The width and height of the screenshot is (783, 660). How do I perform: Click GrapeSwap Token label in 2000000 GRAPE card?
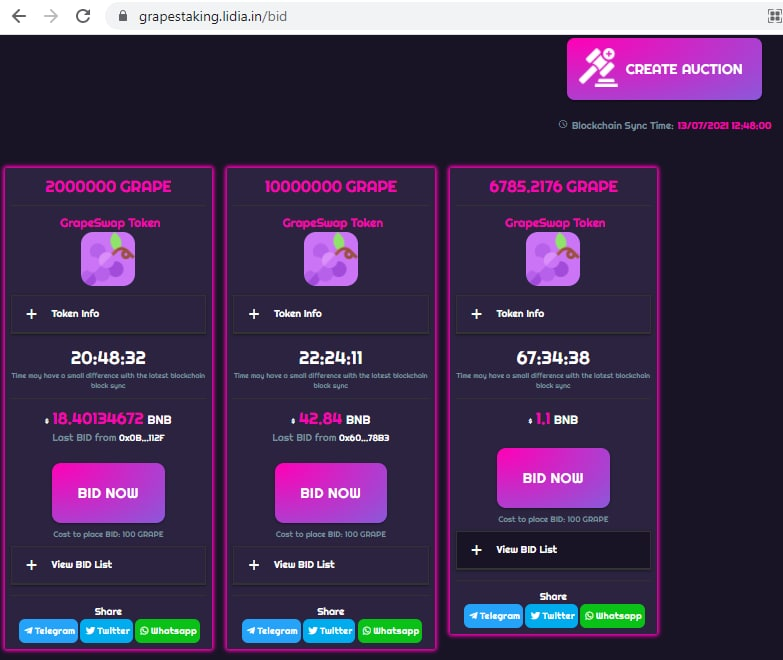pos(110,223)
